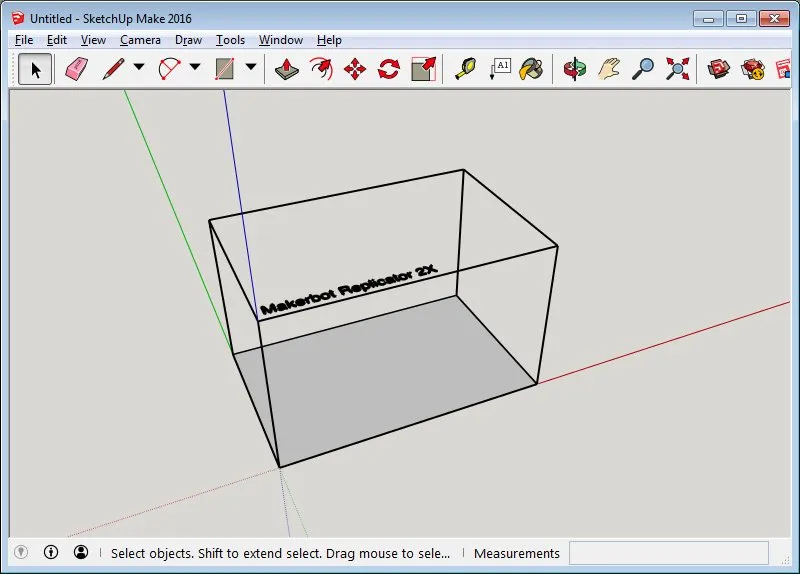This screenshot has height=574, width=800.
Task: Click the Makerbot Replicator 2X text
Action: (350, 290)
